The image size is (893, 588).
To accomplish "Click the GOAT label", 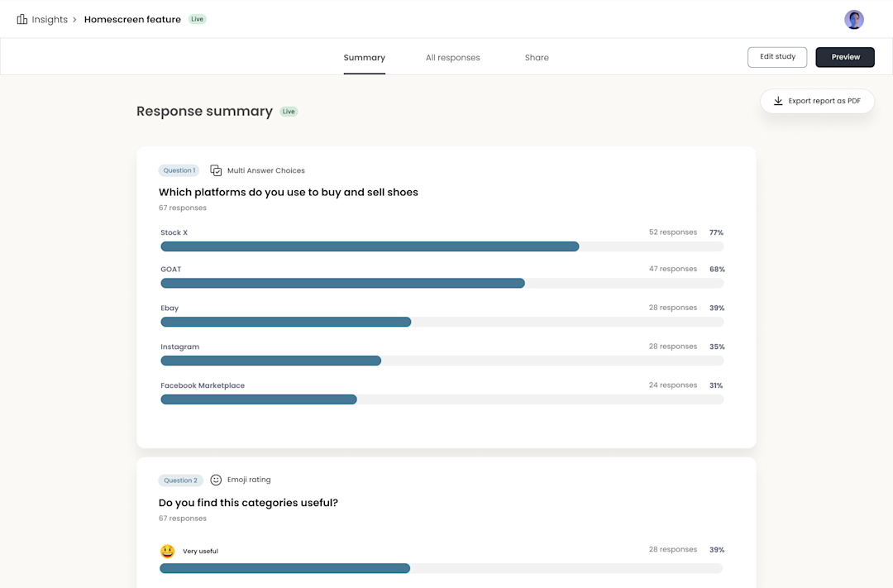I will point(171,269).
